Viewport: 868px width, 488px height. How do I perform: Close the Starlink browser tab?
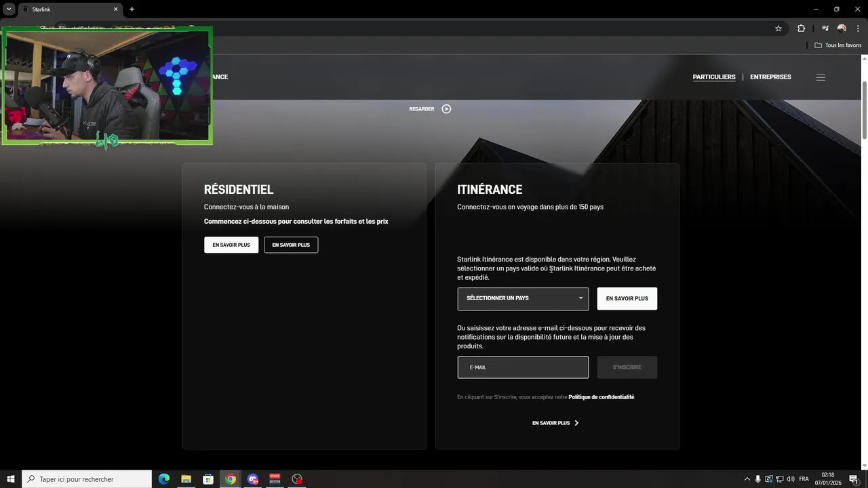coord(116,9)
